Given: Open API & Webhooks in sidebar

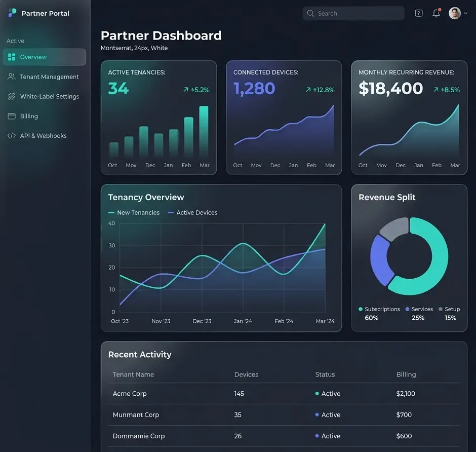Looking at the screenshot, I should click(x=45, y=136).
